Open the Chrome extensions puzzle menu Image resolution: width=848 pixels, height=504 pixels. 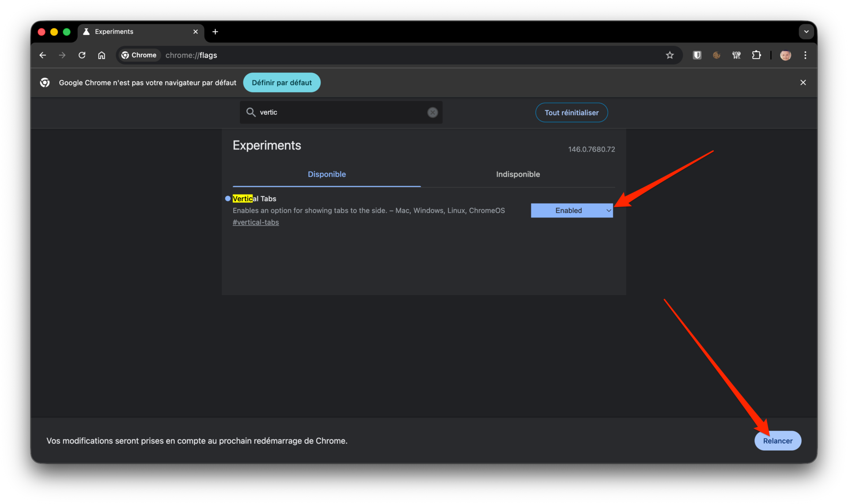tap(757, 55)
